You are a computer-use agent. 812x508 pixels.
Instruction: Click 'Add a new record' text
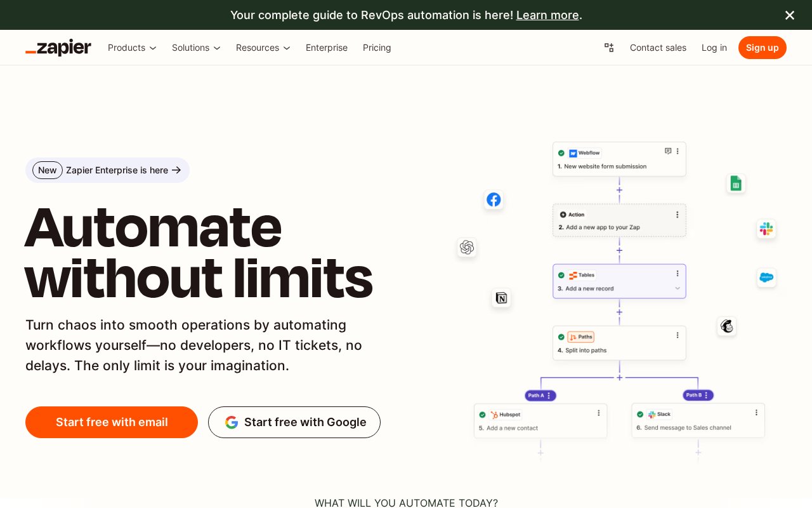click(x=589, y=288)
